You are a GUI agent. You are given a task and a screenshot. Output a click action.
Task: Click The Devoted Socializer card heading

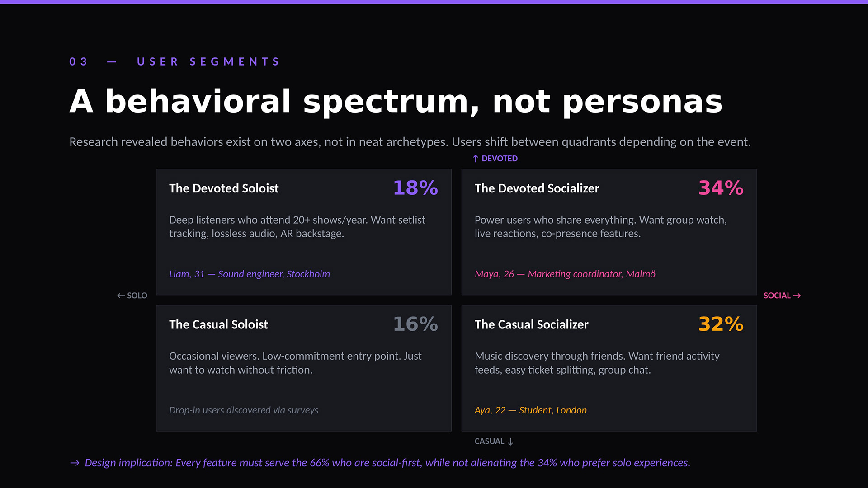pyautogui.click(x=537, y=188)
